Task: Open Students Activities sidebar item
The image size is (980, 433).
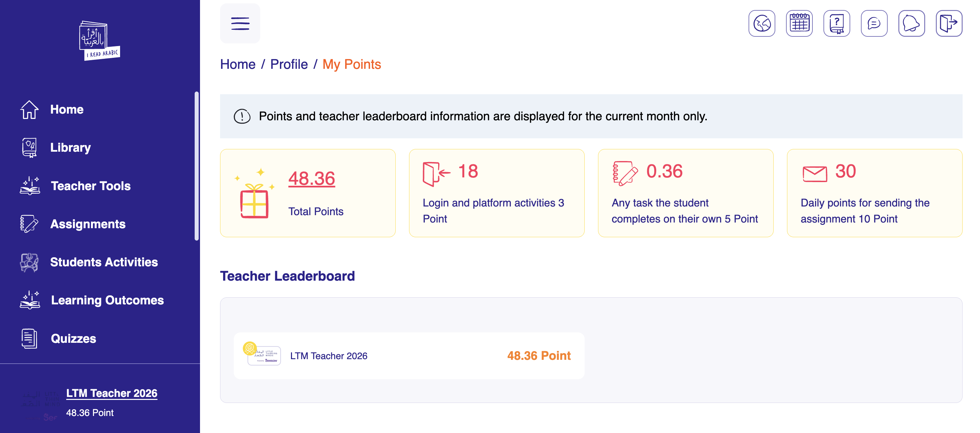Action: pyautogui.click(x=104, y=262)
